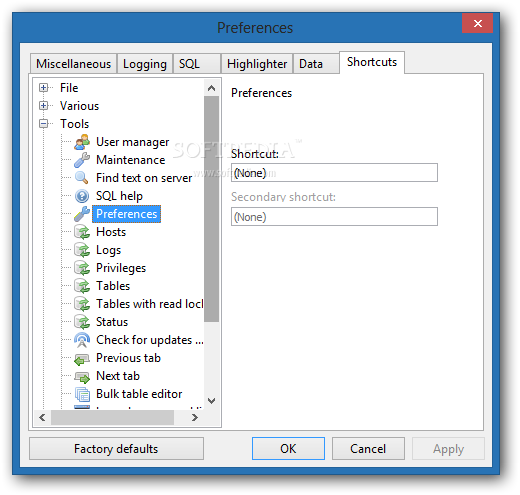Click the Preferences wrench icon in tree
Viewport: 520px width, 495px height.
pos(82,214)
